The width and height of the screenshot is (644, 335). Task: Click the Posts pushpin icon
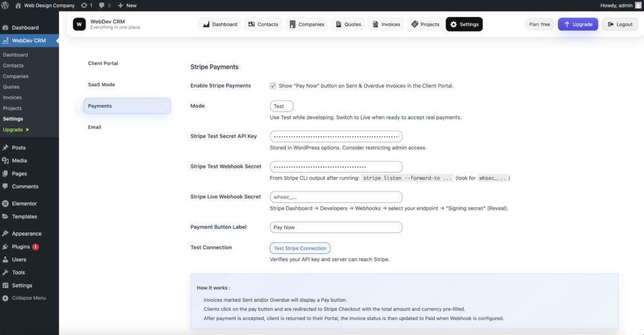pos(5,147)
